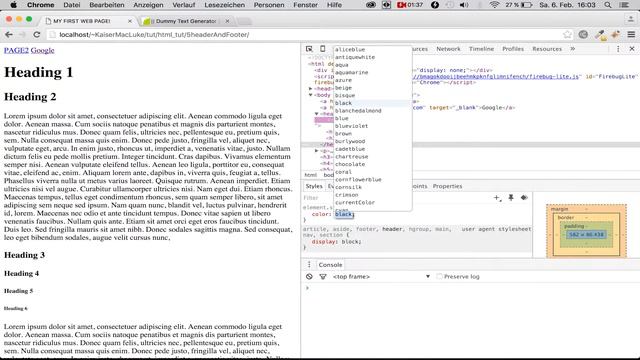Pick currentColor from the suggestions
Screen dimensions: 640x360
tap(372, 202)
